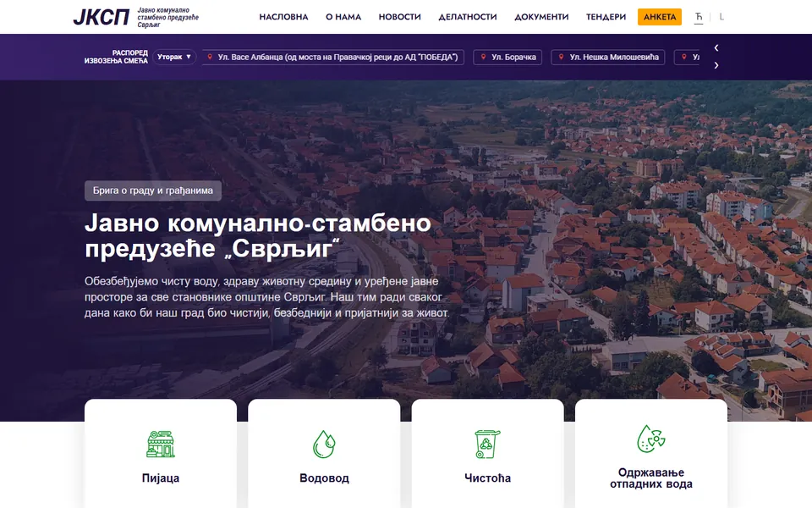
Task: Go to the ДОКУМЕНТИ page
Action: pos(541,17)
